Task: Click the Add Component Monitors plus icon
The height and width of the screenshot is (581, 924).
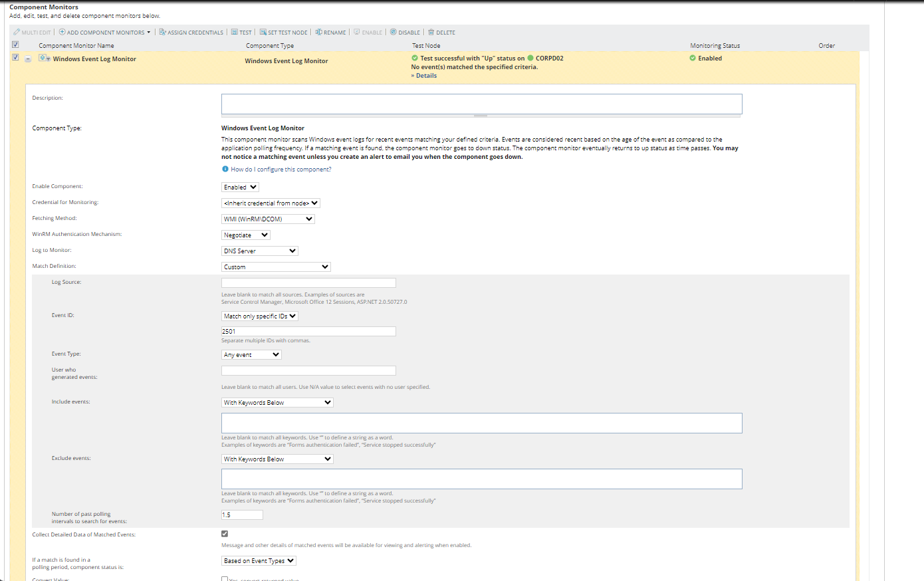Action: [x=62, y=32]
